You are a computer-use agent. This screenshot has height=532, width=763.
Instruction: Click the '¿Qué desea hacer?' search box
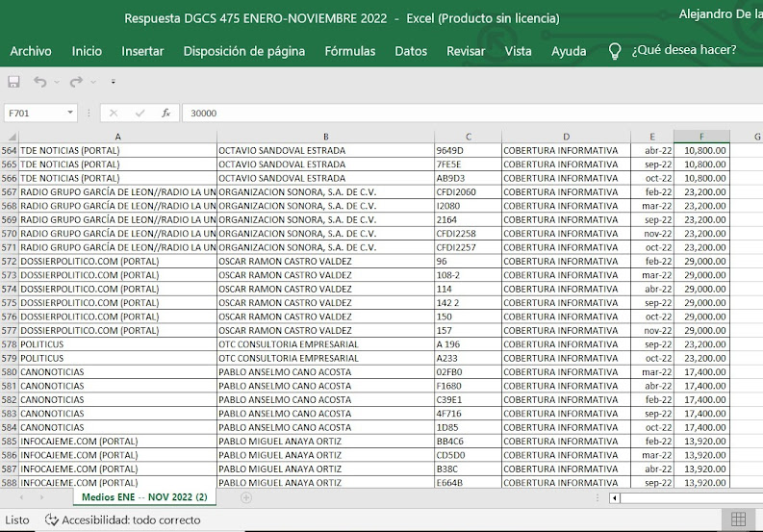click(684, 50)
